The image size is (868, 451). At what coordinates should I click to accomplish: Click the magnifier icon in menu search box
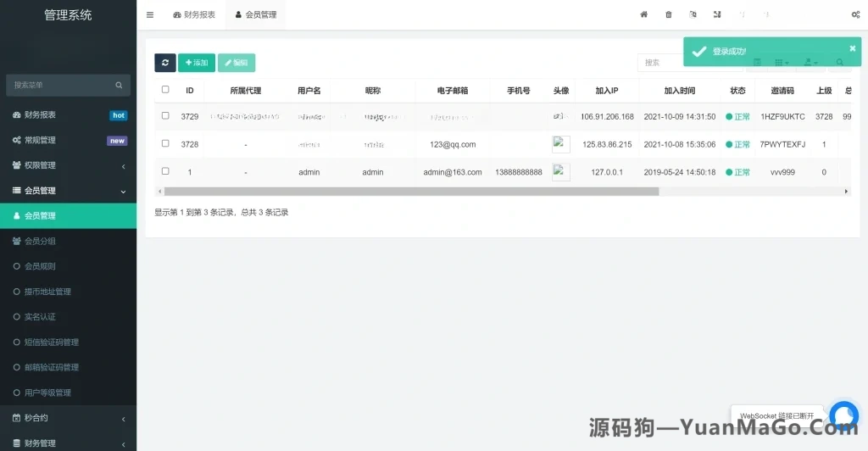click(x=119, y=86)
